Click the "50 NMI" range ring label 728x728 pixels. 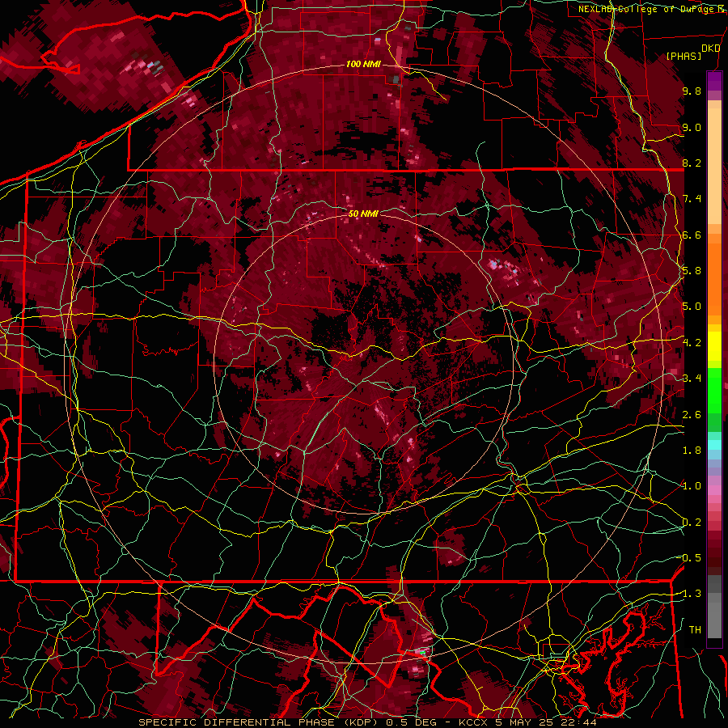pos(363,214)
